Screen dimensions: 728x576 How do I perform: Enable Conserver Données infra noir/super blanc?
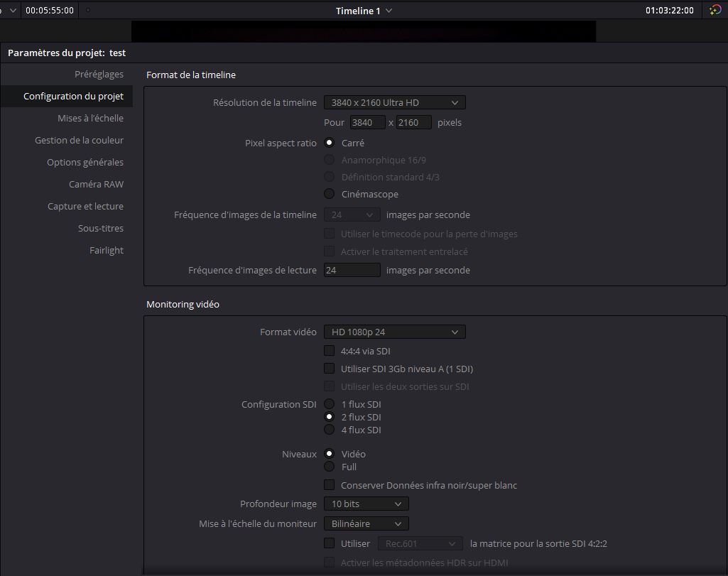[x=330, y=486]
